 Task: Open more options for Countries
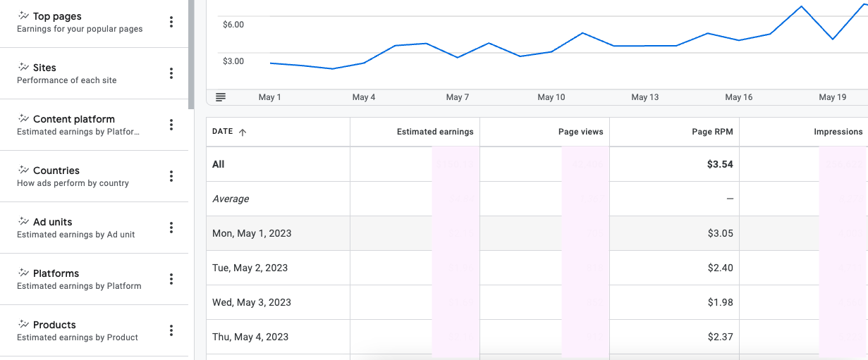171,176
